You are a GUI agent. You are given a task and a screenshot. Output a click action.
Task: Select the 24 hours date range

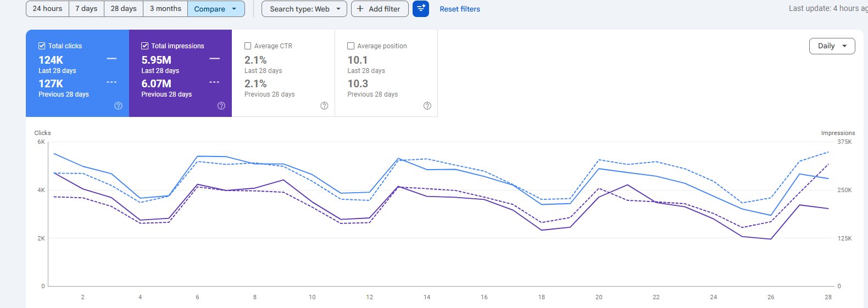(47, 9)
